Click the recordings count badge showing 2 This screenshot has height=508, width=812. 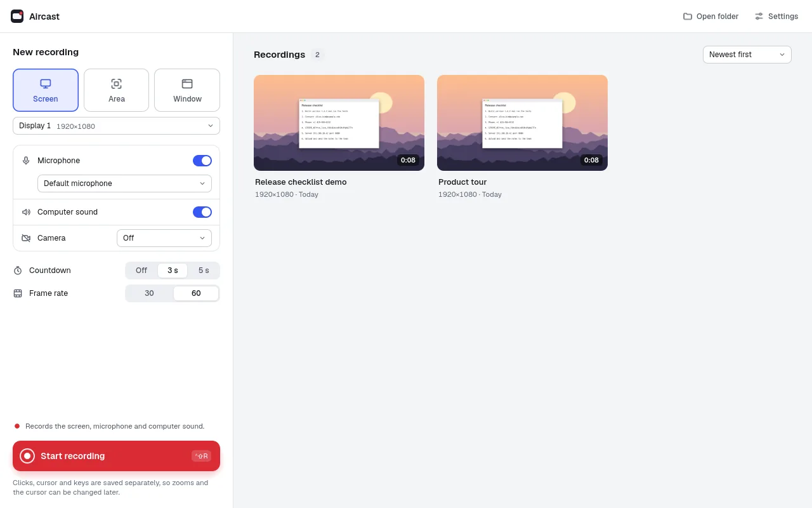pos(317,55)
